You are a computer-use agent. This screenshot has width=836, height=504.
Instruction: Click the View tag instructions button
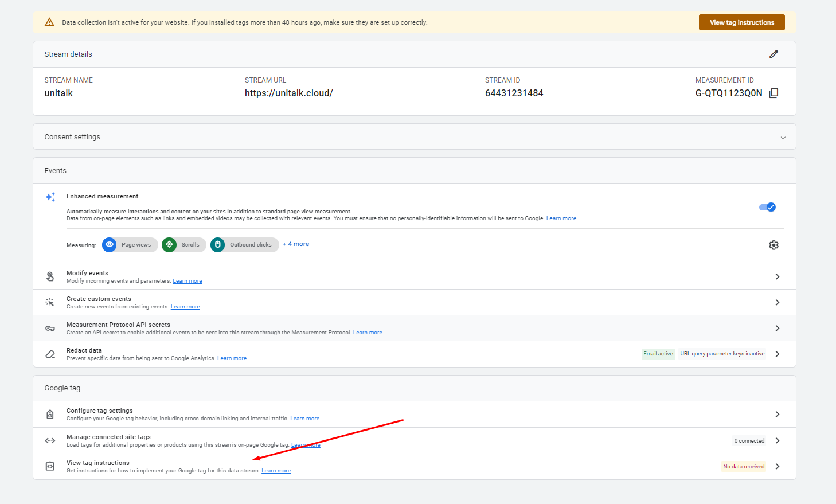click(x=741, y=22)
